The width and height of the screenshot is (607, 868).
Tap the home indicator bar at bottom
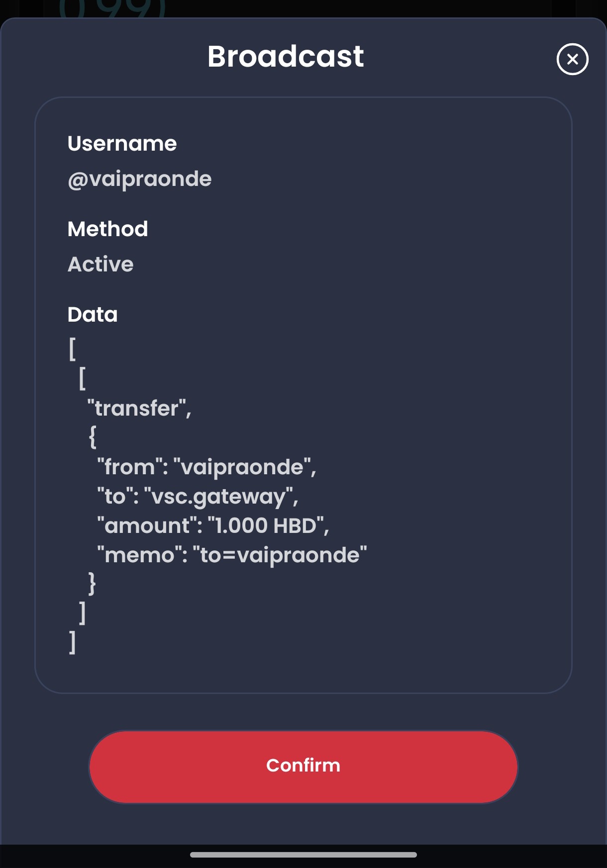[x=303, y=855]
